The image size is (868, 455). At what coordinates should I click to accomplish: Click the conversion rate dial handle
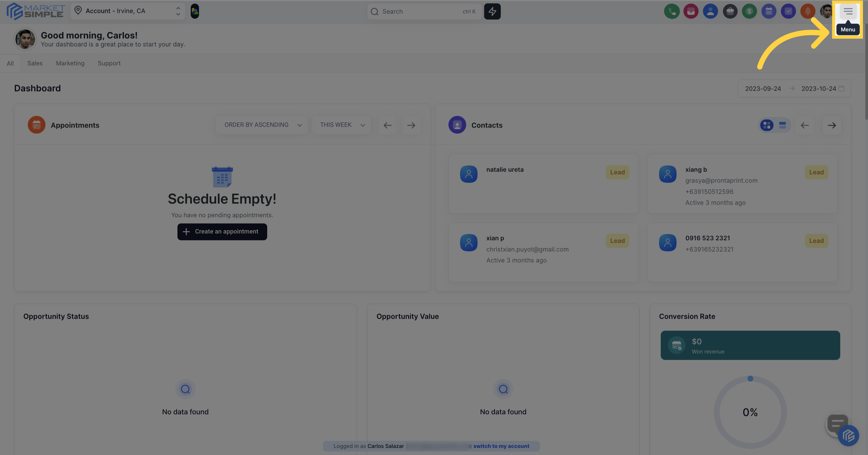[x=750, y=378]
